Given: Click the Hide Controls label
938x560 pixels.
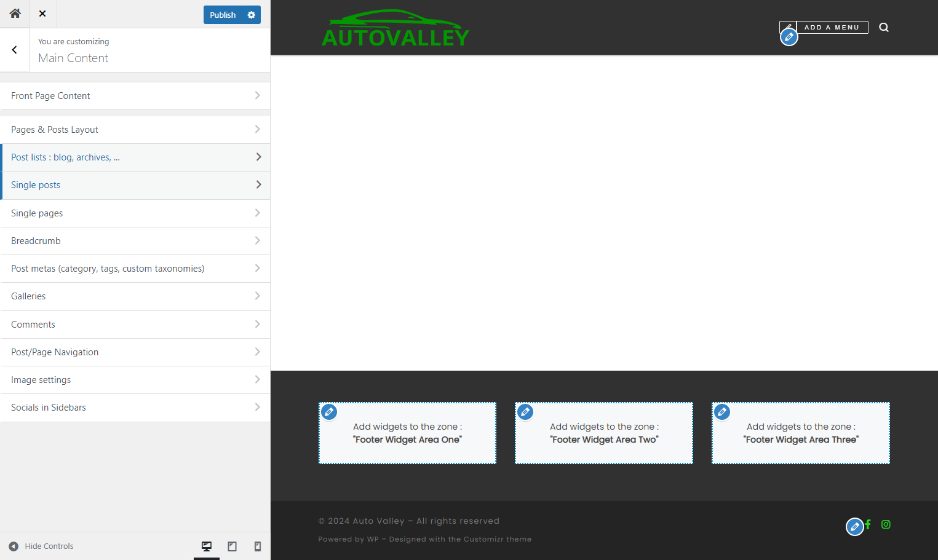Looking at the screenshot, I should point(49,546).
